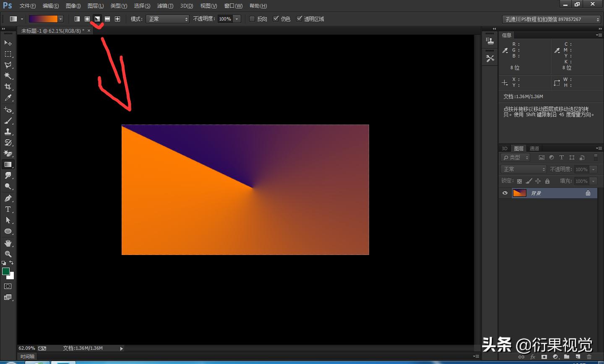Viewport: 604px width, 364px height.
Task: Enable the 反向 (reverse) gradient checkbox
Action: (x=252, y=19)
